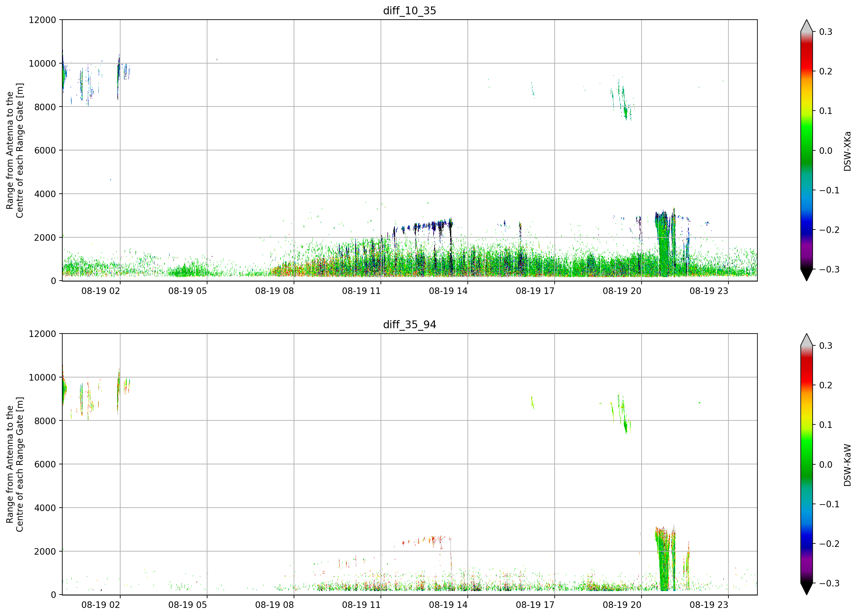Select '08-19 02' tick under diff_10_35 plot
This screenshot has width=858, height=616.
point(101,291)
